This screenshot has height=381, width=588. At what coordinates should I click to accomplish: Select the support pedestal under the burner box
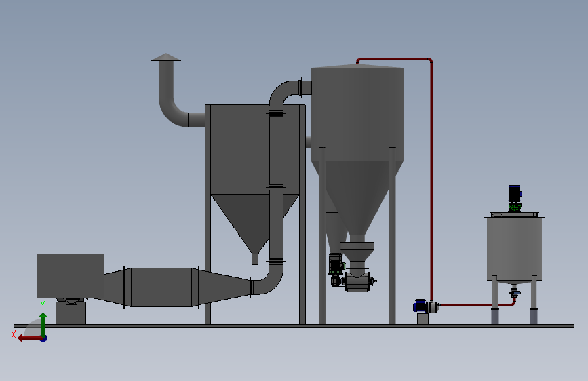(71, 313)
